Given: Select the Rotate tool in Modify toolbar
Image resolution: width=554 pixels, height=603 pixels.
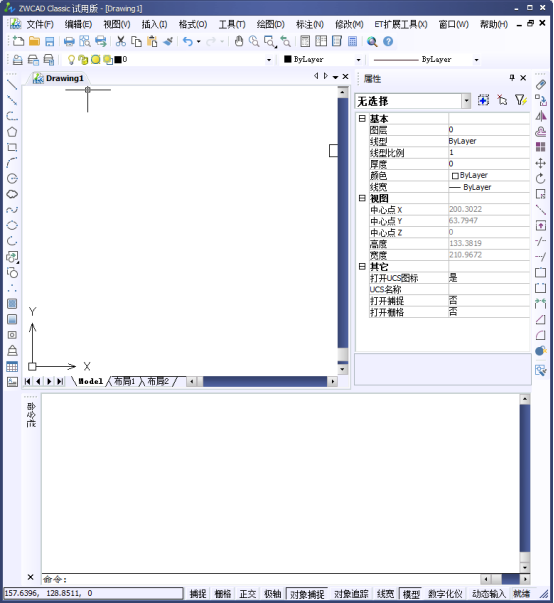Looking at the screenshot, I should click(x=541, y=178).
